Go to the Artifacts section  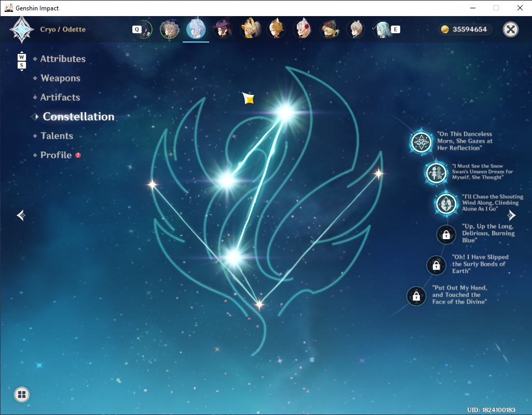(x=60, y=98)
